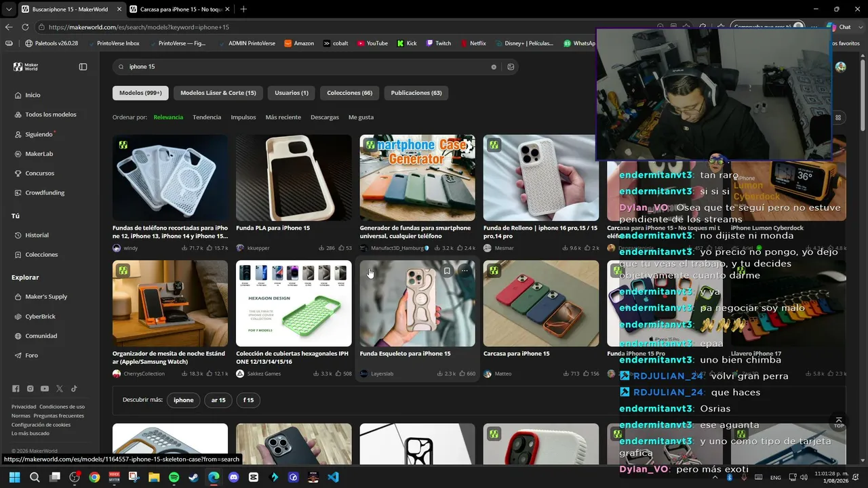The image size is (868, 488).
Task: Click the browser address bar URL
Action: (x=139, y=27)
